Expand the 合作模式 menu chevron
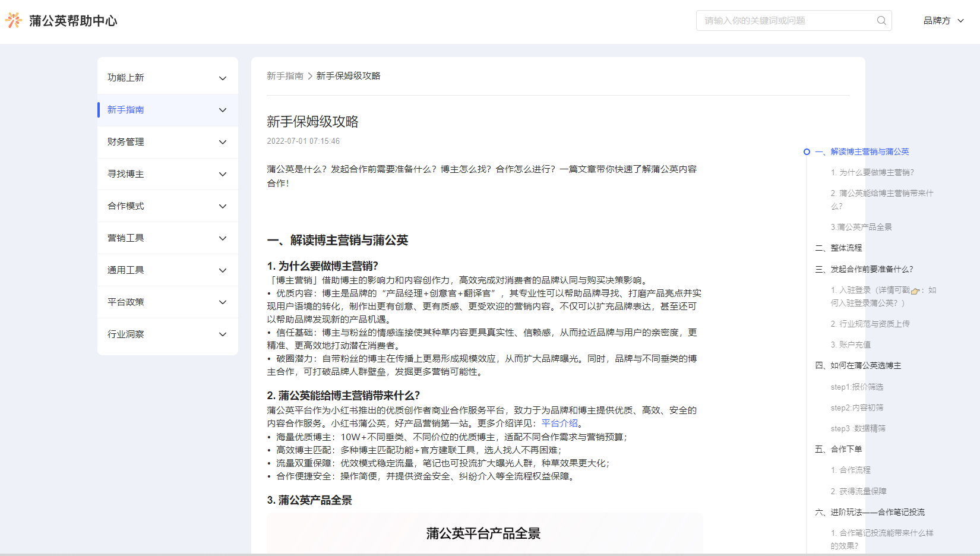The width and height of the screenshot is (980, 556). point(223,206)
